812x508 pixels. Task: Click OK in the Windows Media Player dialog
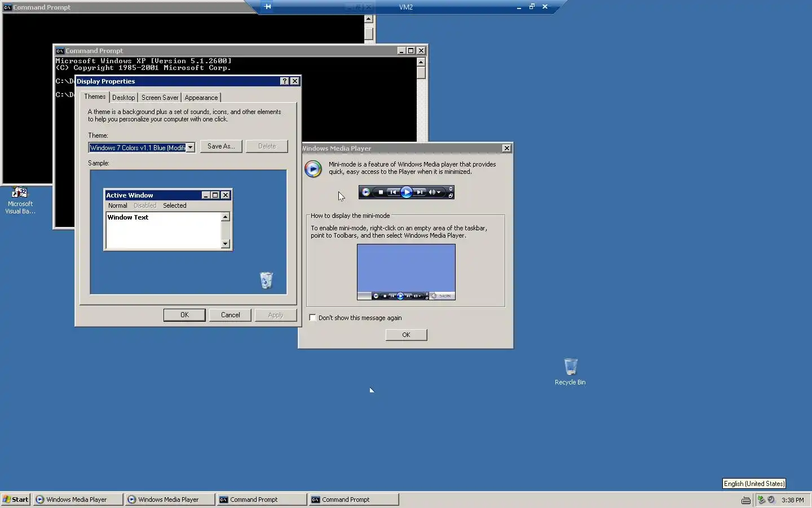click(x=406, y=335)
